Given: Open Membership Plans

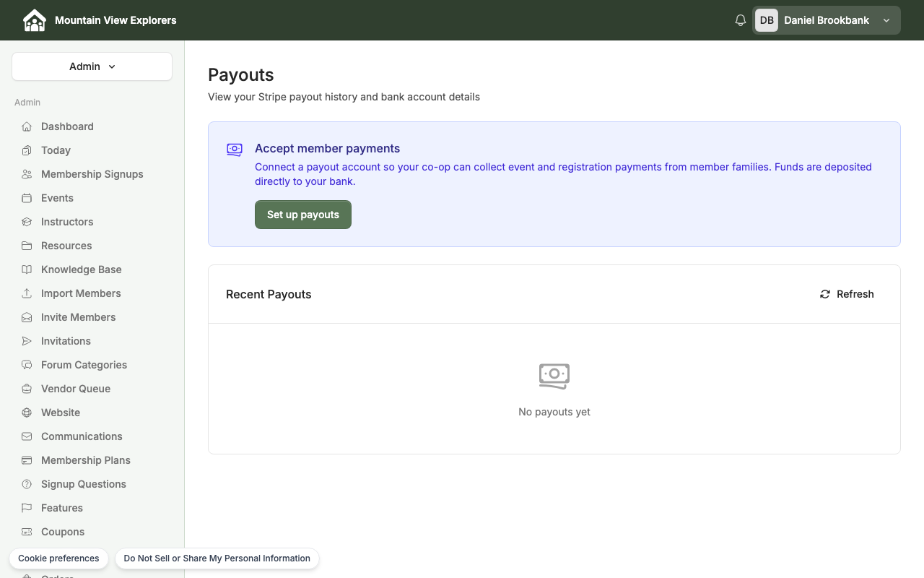Looking at the screenshot, I should pyautogui.click(x=86, y=460).
